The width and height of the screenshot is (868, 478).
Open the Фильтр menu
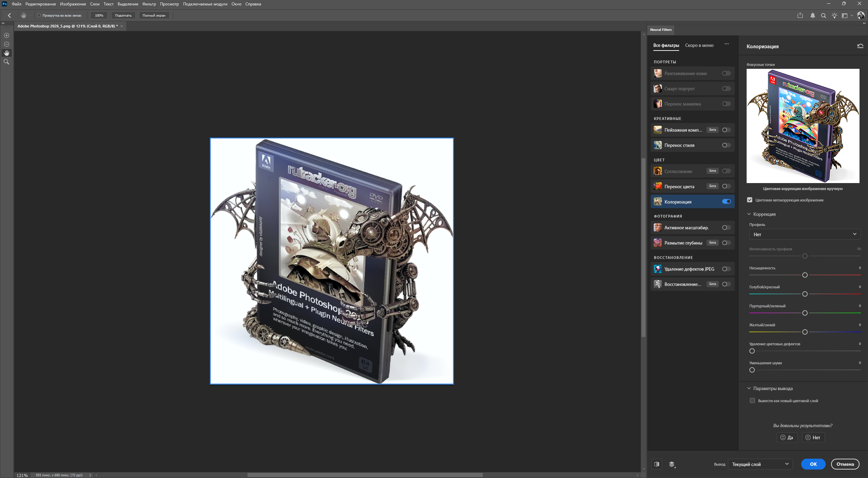[x=149, y=4]
